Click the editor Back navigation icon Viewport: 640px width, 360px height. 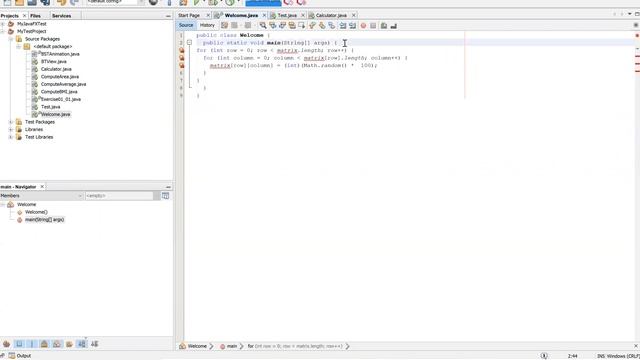tap(234, 25)
